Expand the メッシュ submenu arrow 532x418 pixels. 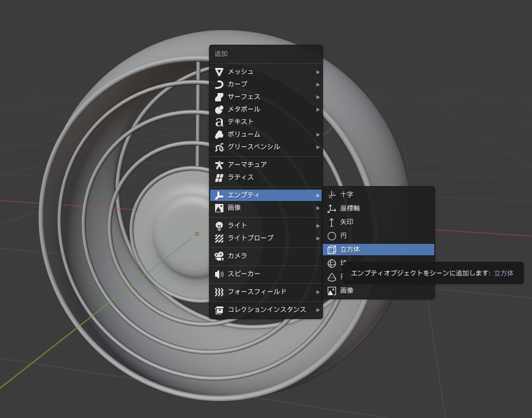pos(318,72)
